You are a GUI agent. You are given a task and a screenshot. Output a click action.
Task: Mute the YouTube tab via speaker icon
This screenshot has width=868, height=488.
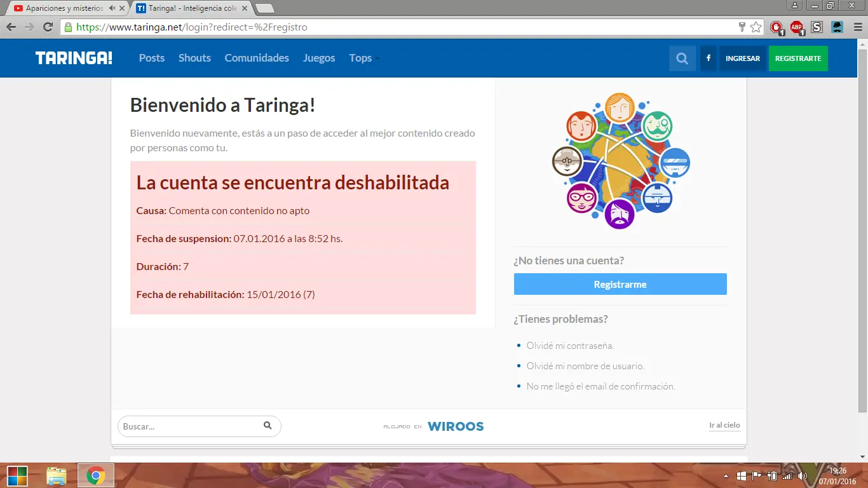(x=112, y=8)
